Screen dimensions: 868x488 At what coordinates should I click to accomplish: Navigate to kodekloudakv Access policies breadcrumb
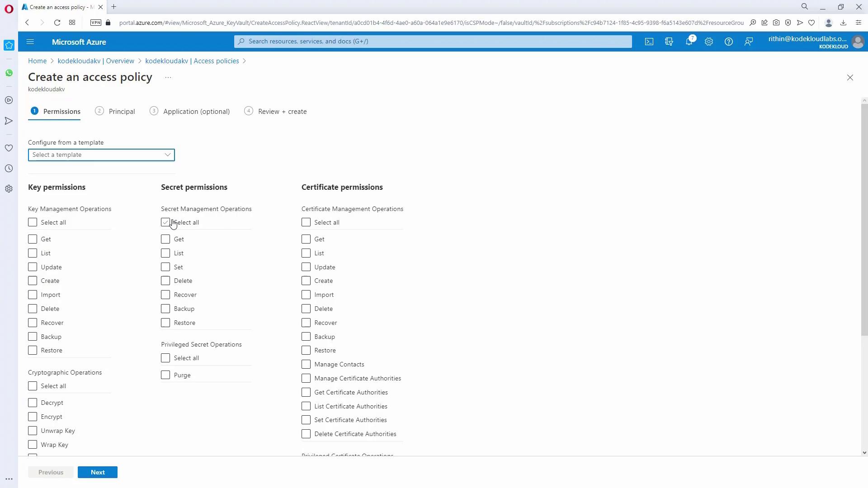[x=192, y=61]
